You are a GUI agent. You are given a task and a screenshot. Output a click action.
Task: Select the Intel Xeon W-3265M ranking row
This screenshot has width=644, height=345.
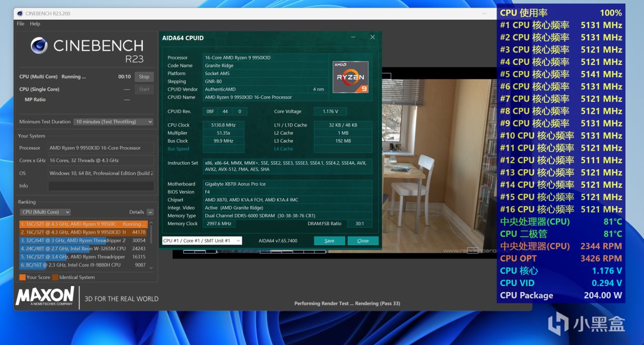point(84,248)
